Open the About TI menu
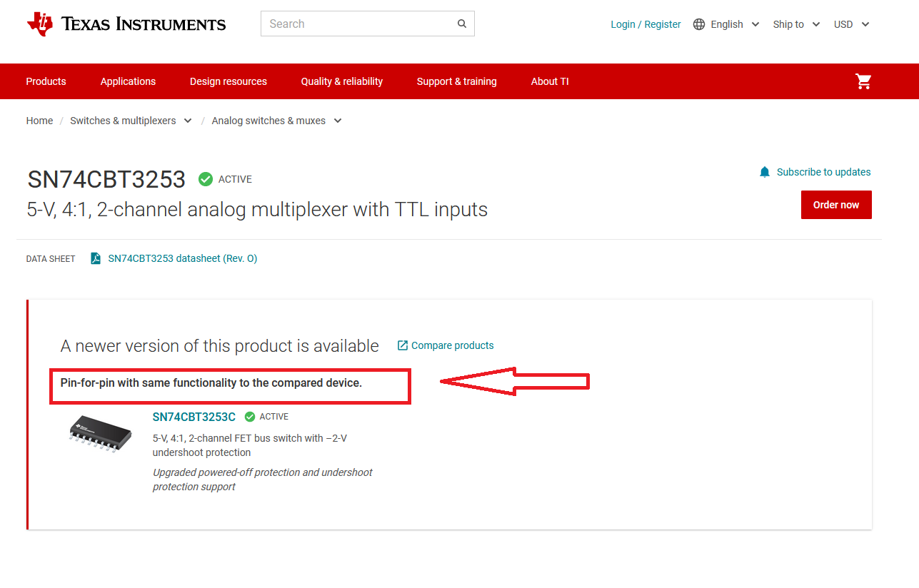 pos(550,81)
